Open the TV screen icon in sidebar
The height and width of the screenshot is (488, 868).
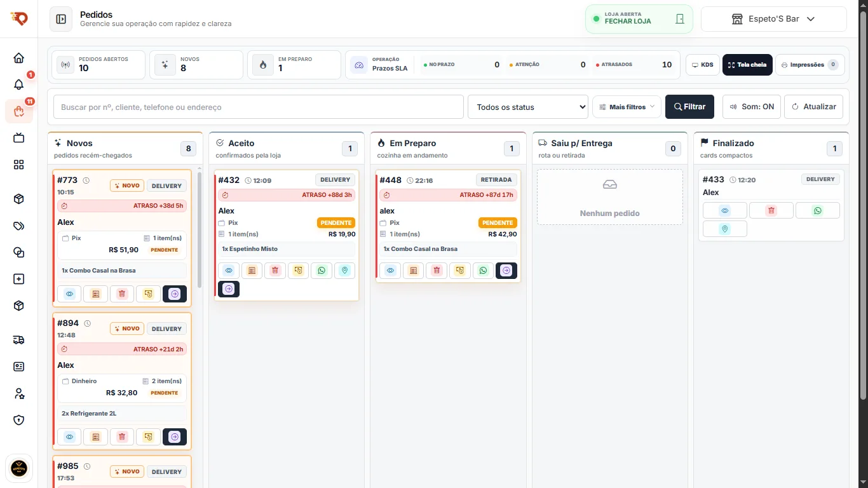tap(19, 138)
